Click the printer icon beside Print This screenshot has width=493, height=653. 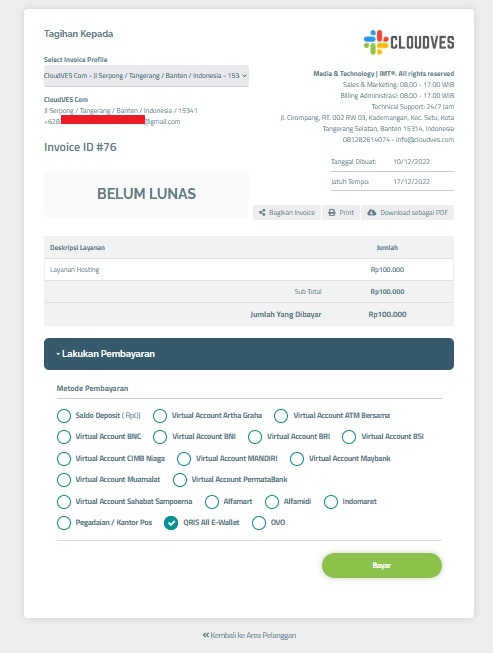click(331, 212)
